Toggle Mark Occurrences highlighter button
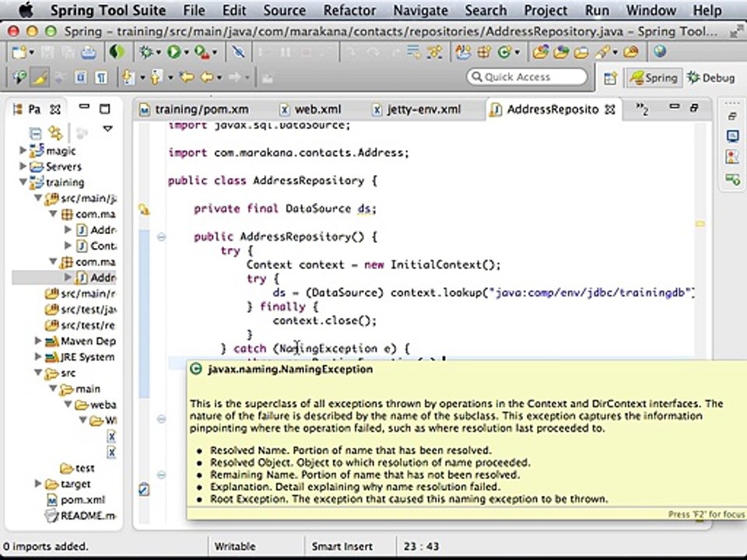This screenshot has height=560, width=747. [x=40, y=77]
